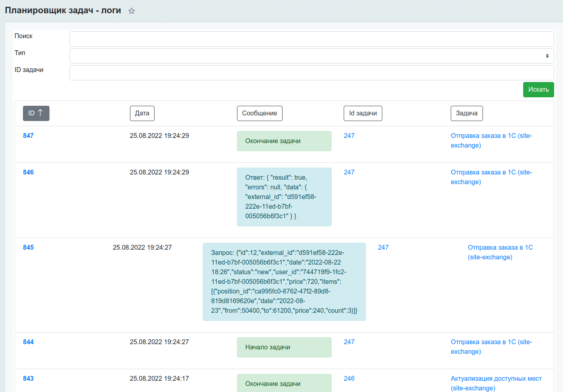This screenshot has width=563, height=392.
Task: Open log entry 846
Action: coord(28,172)
